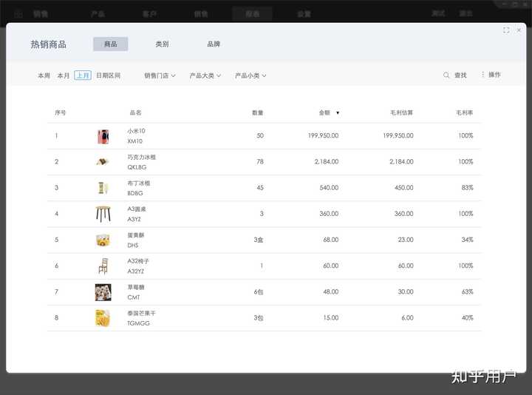
Task: Click the 63% margin cell
Action: coord(467,291)
